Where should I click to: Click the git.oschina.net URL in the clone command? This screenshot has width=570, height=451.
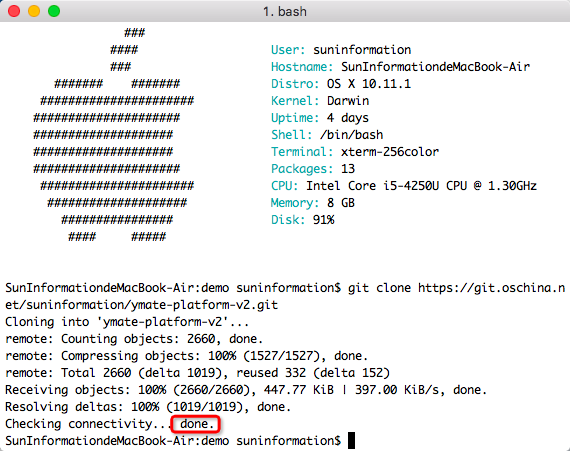coord(491,288)
